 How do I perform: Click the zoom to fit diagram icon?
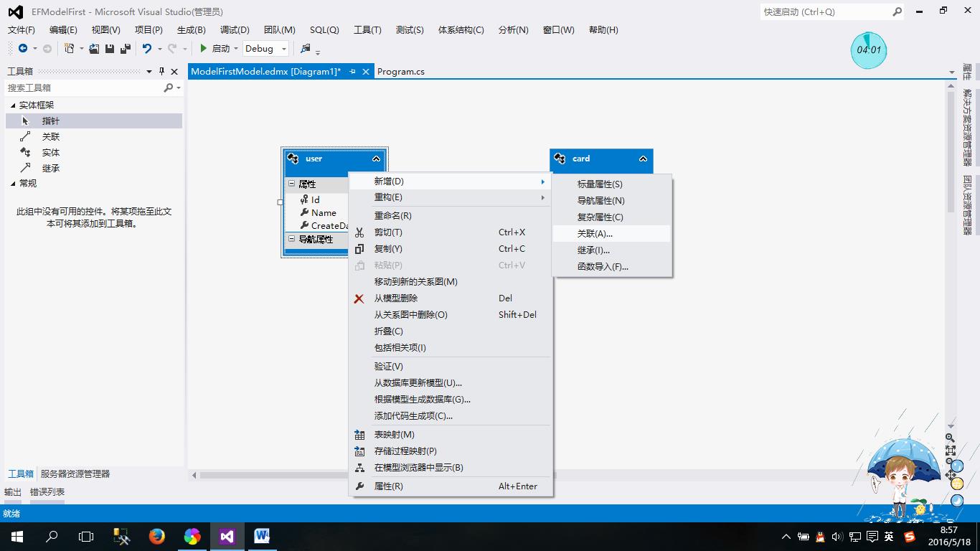(950, 451)
